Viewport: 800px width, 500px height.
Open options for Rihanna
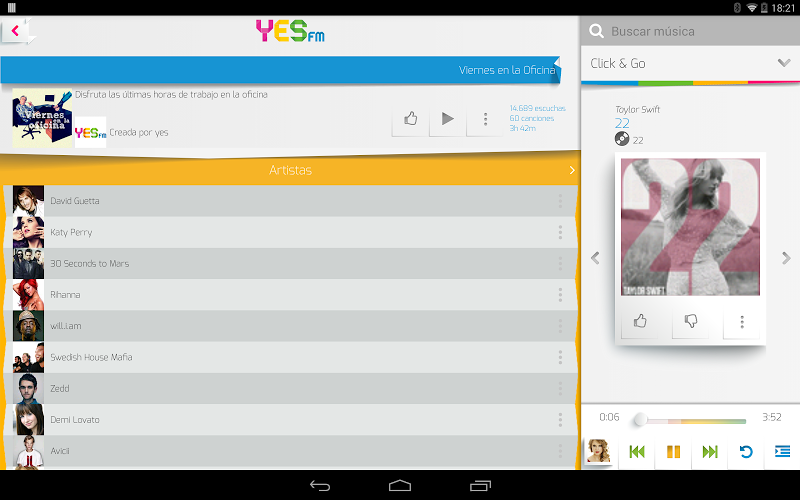(560, 294)
